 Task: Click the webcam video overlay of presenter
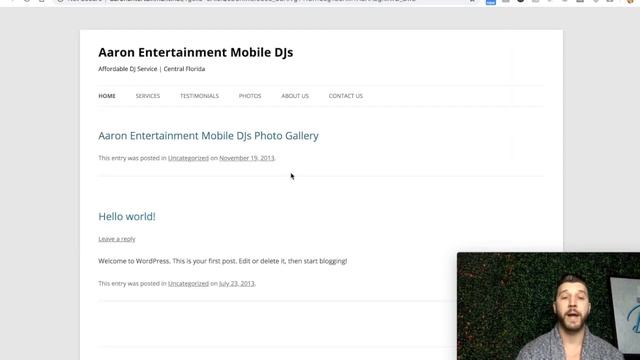(x=548, y=306)
